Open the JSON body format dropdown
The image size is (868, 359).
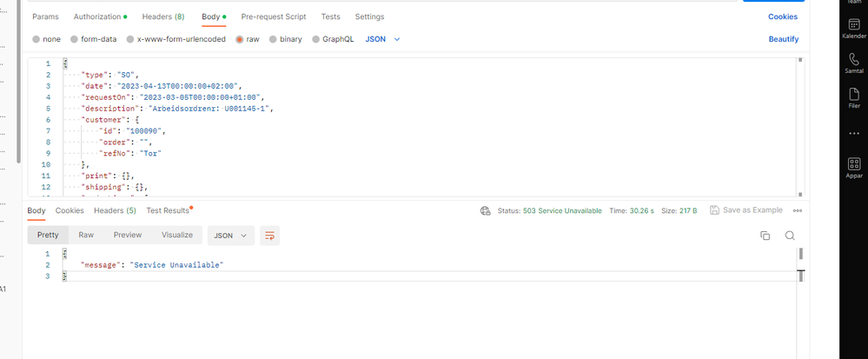pyautogui.click(x=382, y=39)
